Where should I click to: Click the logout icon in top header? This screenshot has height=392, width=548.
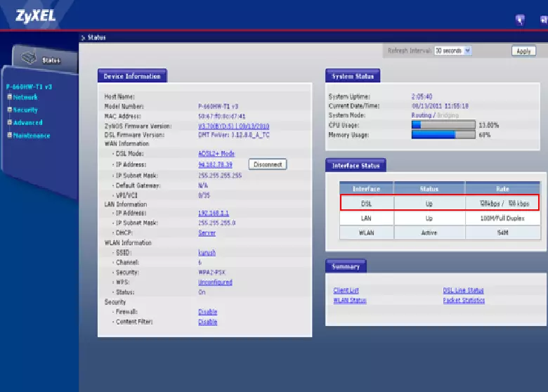click(544, 20)
